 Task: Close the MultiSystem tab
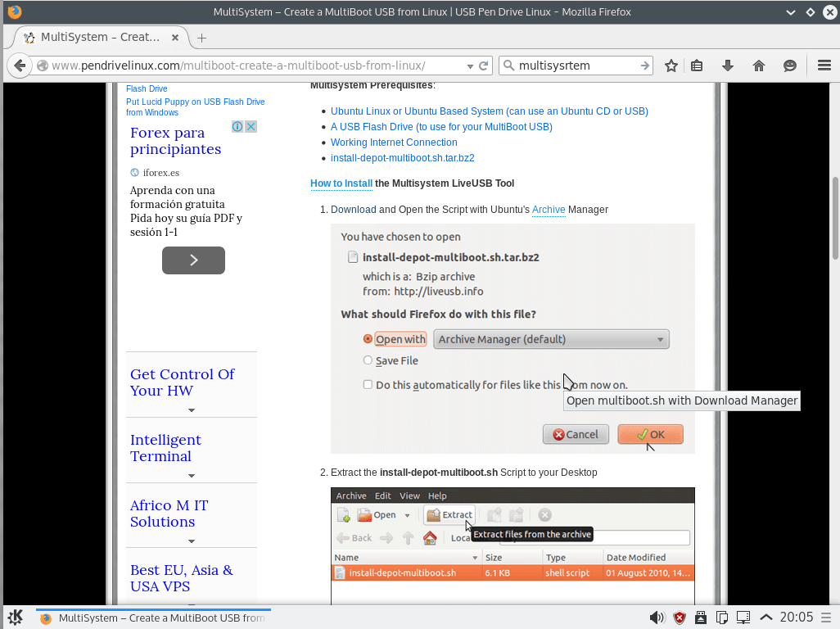point(174,38)
